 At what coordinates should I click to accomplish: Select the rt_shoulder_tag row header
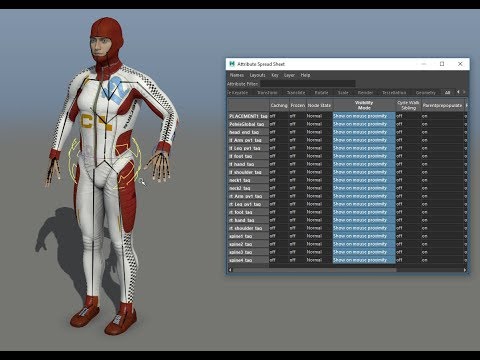click(x=248, y=228)
